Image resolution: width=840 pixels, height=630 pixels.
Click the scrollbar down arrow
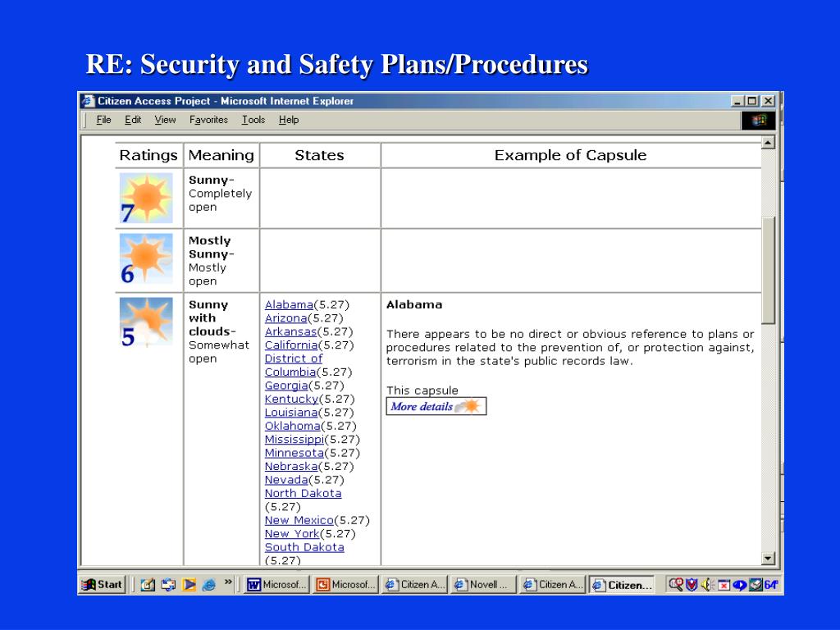coord(768,559)
